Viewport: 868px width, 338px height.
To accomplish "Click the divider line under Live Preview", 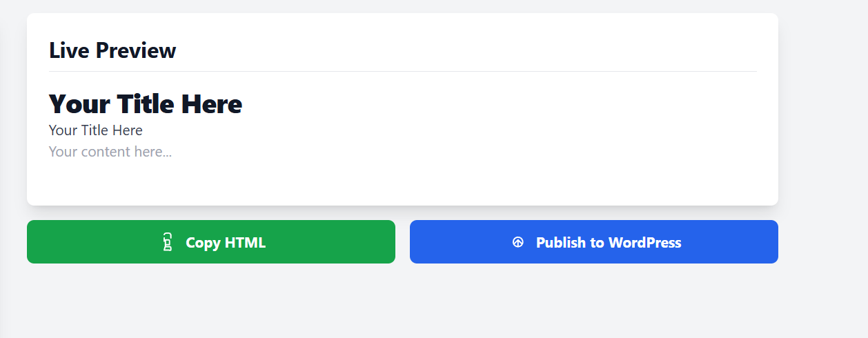I will (x=402, y=71).
